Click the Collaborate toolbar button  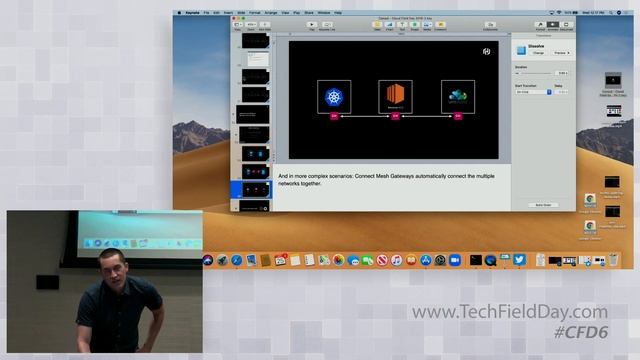(490, 24)
